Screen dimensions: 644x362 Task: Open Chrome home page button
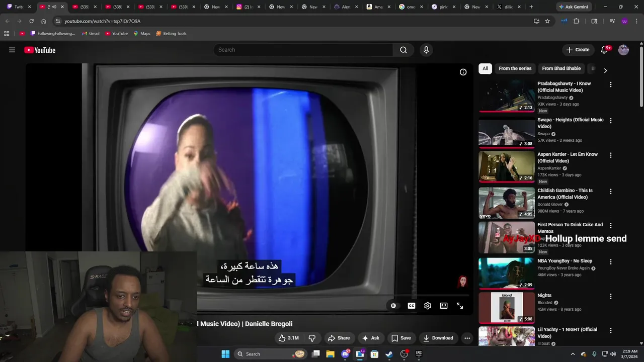[44, 21]
